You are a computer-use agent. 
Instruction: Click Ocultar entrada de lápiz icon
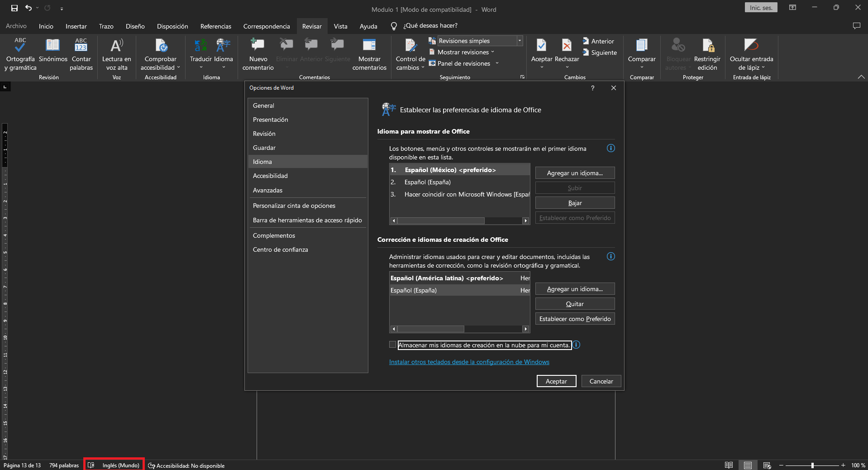(751, 54)
